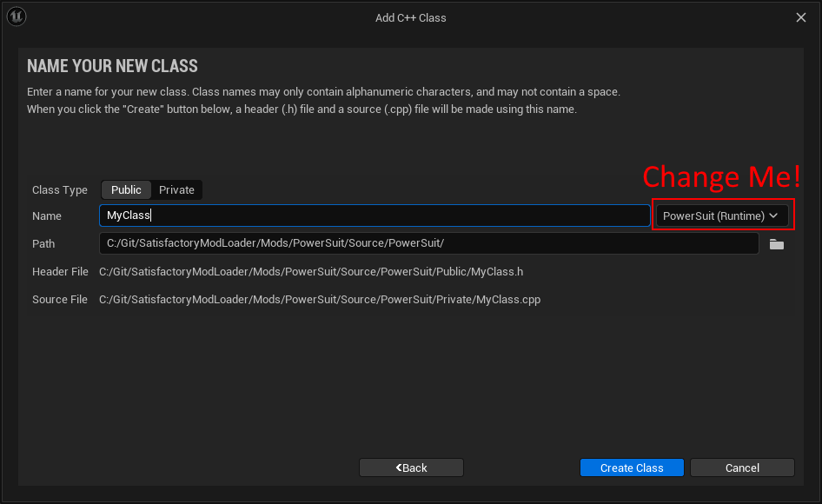
Task: Click the MyClass name input field
Action: [x=375, y=216]
